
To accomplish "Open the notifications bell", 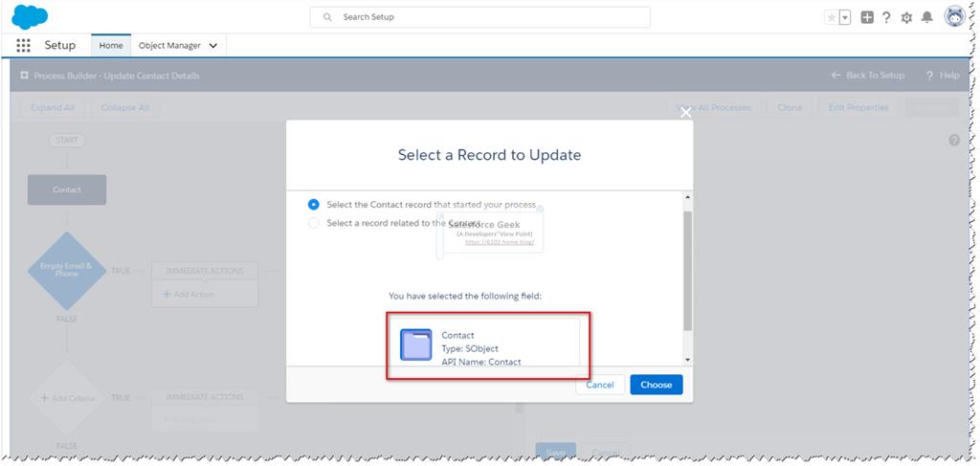I will (927, 17).
